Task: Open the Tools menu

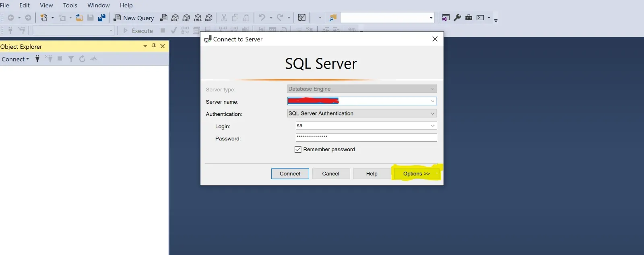Action: pos(70,5)
